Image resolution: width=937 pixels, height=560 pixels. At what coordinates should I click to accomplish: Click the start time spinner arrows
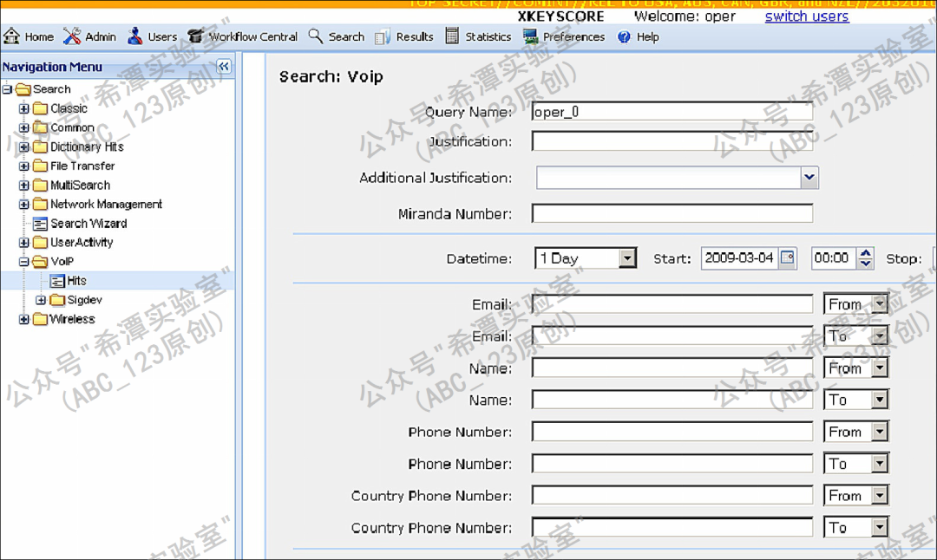865,258
